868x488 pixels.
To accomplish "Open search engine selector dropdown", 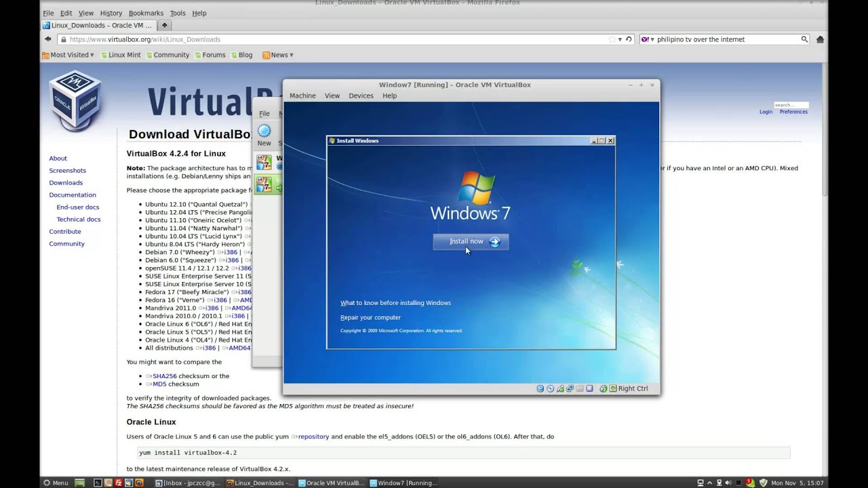I will [648, 39].
